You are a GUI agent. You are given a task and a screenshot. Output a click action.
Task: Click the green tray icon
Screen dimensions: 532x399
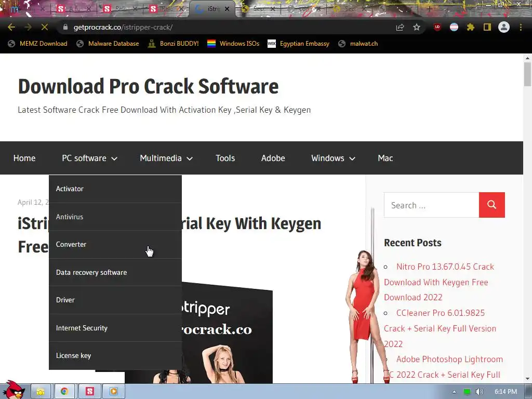tap(467, 392)
